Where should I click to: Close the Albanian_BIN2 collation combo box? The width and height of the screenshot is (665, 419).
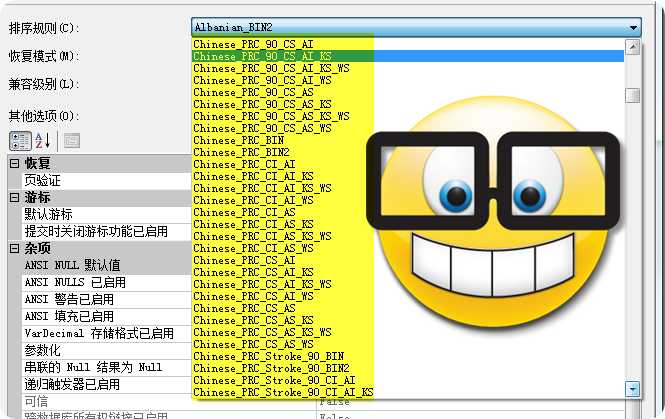[x=633, y=28]
